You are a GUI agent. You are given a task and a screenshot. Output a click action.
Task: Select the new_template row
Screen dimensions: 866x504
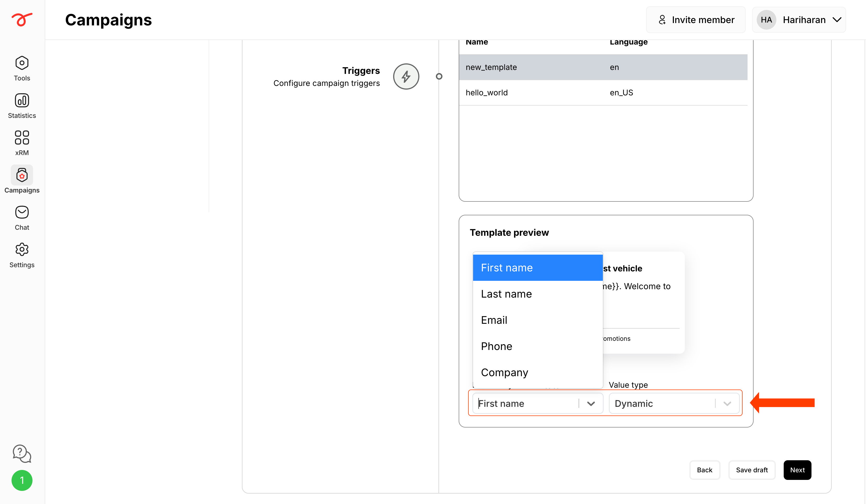(x=603, y=67)
